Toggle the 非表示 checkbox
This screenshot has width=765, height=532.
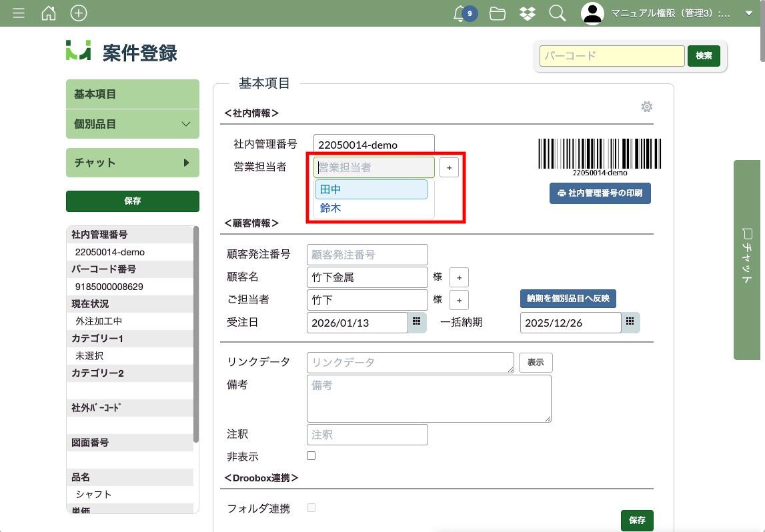click(311, 456)
